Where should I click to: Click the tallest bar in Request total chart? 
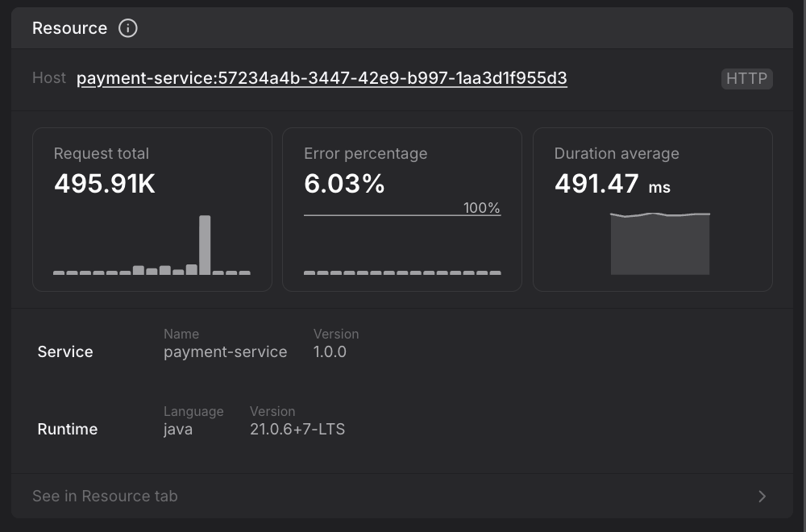click(x=205, y=244)
